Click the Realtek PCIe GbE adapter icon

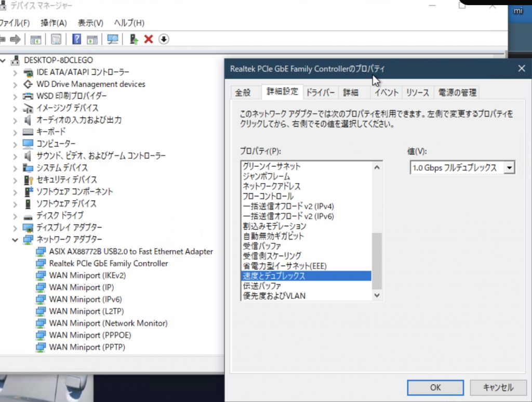pos(41,264)
